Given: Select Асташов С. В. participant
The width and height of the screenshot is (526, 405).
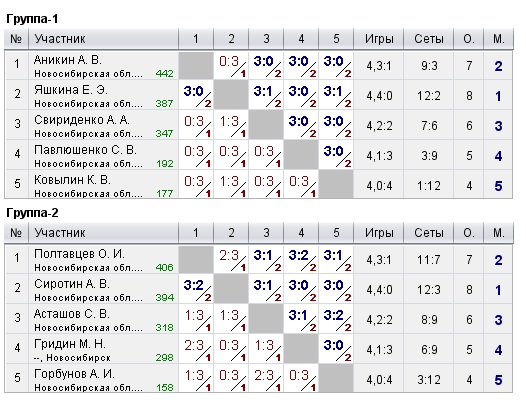Looking at the screenshot, I should click(72, 314).
